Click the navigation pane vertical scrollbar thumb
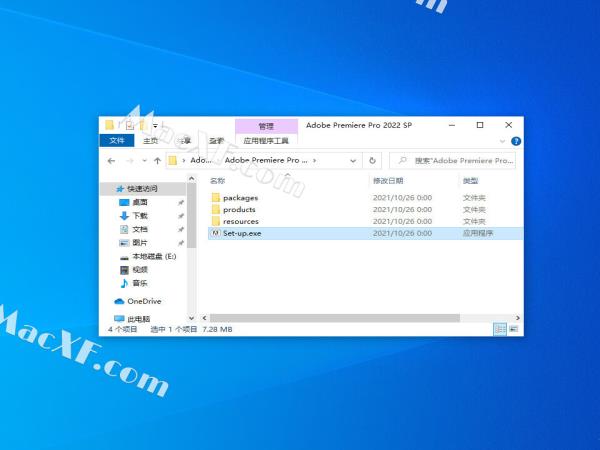This screenshot has width=600, height=450. [x=192, y=215]
